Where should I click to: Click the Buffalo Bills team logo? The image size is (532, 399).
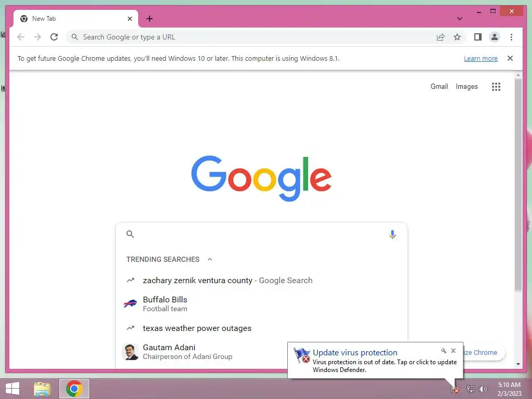(130, 304)
